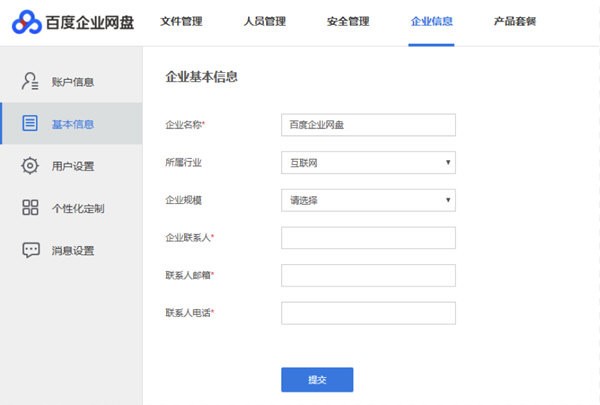Click the 个性化定制 grid icon

tap(30, 208)
